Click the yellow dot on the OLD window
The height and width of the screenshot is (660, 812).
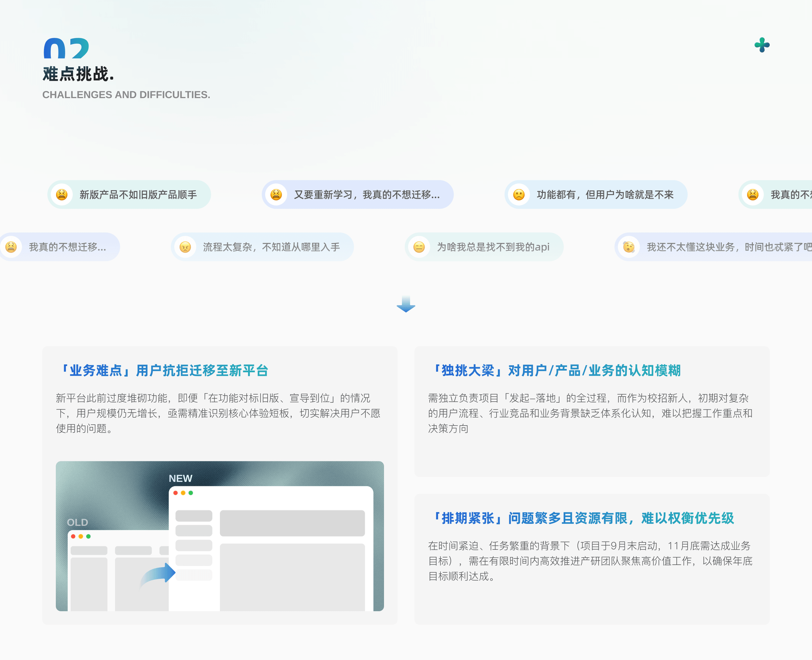coord(81,537)
